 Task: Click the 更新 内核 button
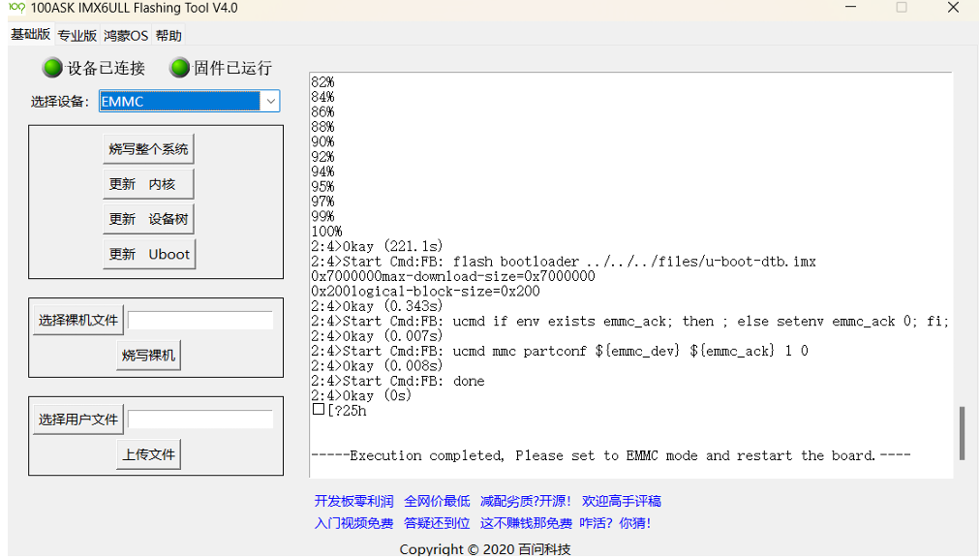148,184
